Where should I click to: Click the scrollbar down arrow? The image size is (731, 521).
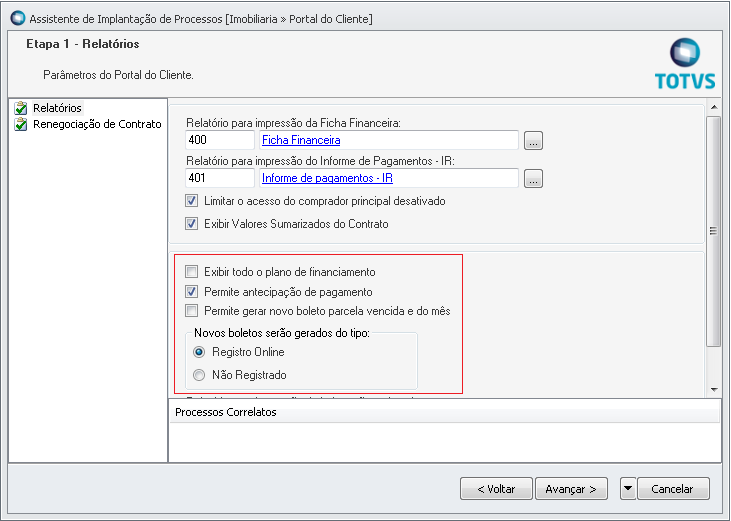tap(714, 390)
